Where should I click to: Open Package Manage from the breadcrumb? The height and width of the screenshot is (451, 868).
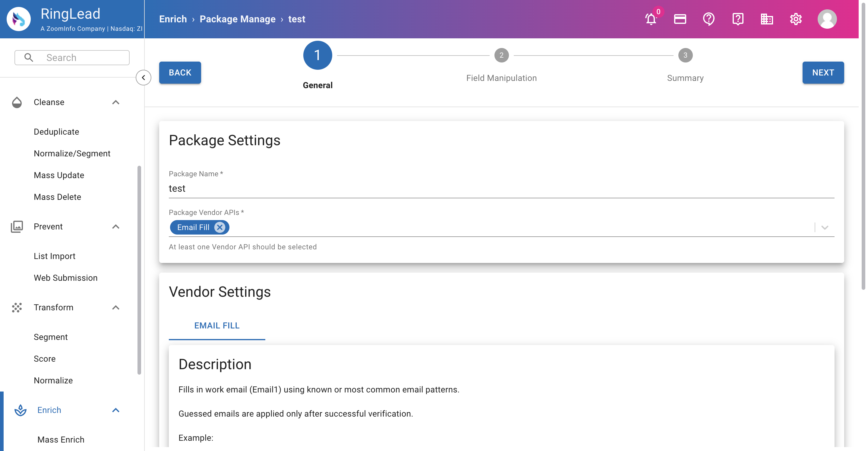coord(238,19)
